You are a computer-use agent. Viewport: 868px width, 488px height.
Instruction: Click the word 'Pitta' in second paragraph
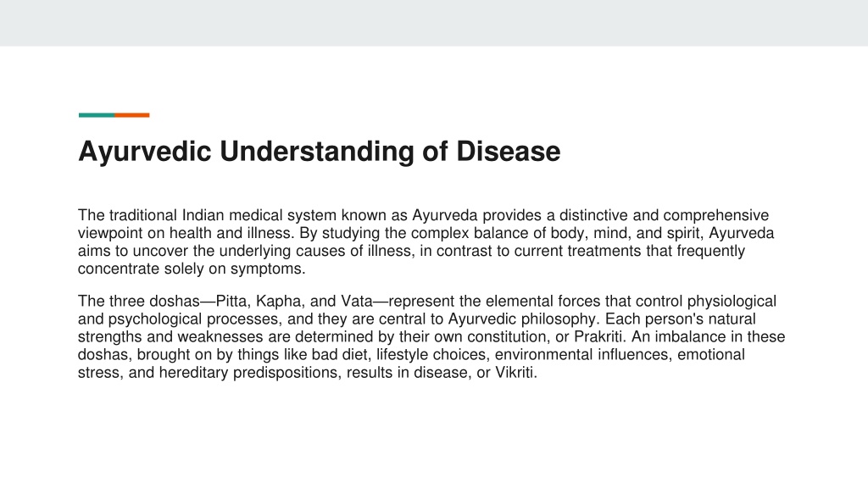coord(233,302)
